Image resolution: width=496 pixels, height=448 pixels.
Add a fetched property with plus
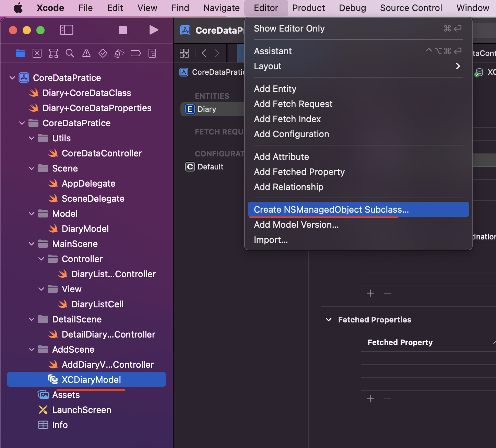point(370,399)
